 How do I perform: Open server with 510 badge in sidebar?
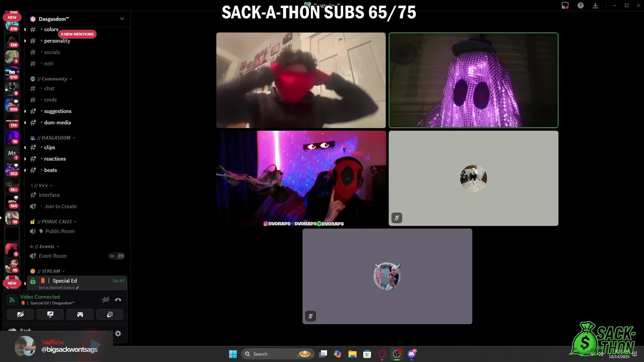click(x=12, y=72)
